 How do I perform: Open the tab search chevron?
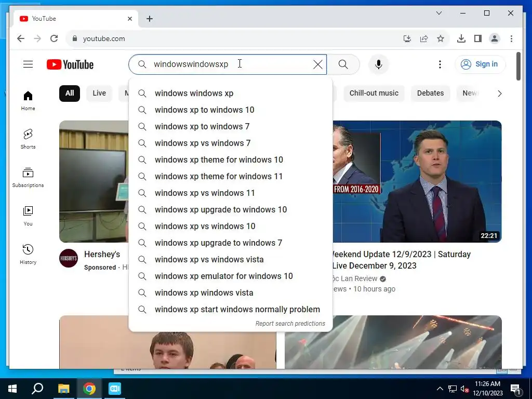pyautogui.click(x=438, y=13)
